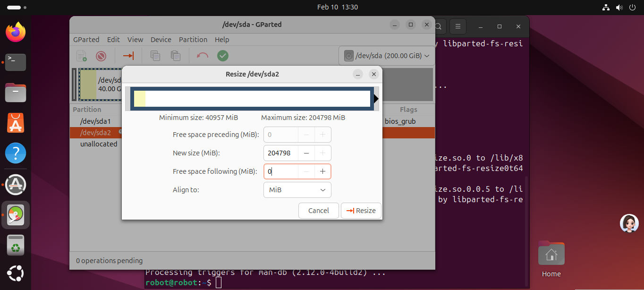Decrease New size with minus button
The height and width of the screenshot is (290, 644).
click(306, 153)
